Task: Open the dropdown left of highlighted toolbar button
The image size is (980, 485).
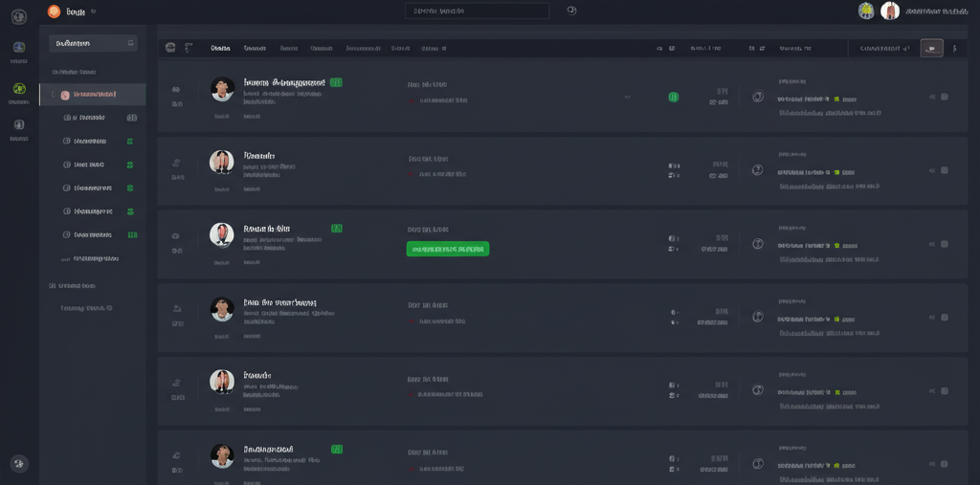Action: [883, 48]
